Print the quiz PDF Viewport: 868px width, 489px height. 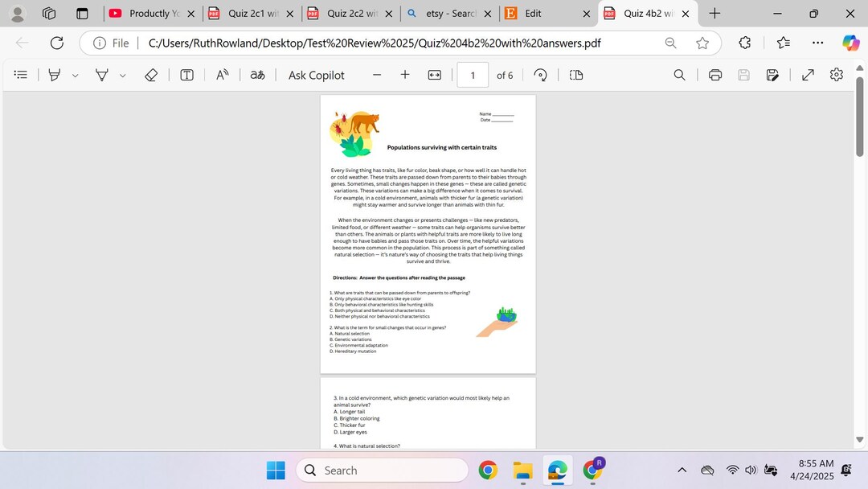(x=714, y=74)
